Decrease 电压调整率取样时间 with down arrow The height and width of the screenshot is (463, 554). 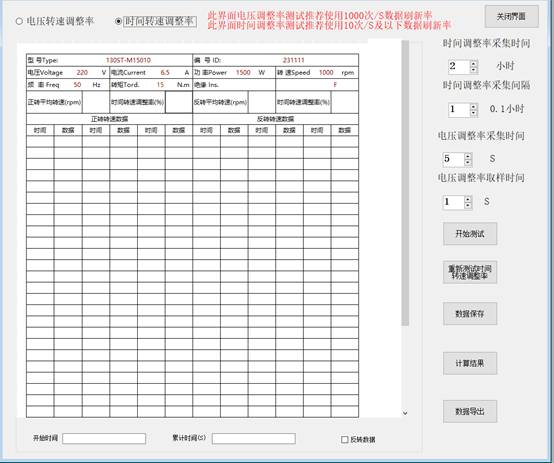tap(468, 205)
